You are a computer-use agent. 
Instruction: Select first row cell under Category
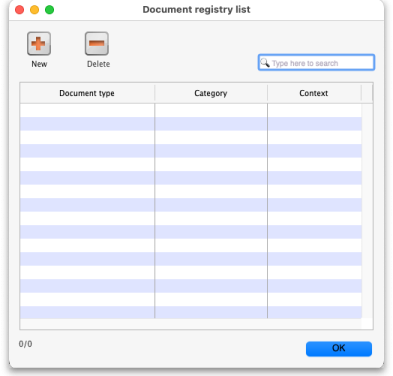pos(211,110)
